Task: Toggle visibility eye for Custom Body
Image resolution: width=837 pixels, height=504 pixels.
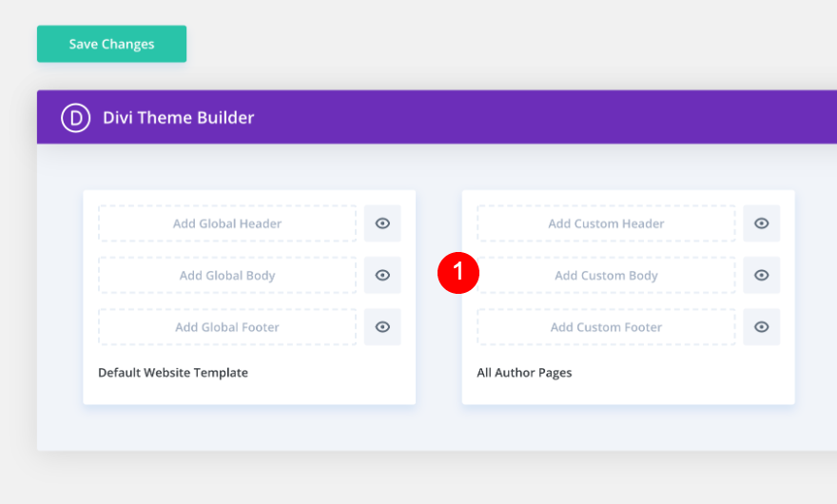Action: (762, 275)
